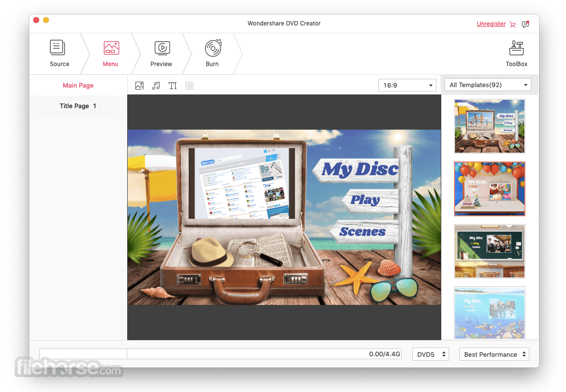Choose the beach suitcase template thumbnail
This screenshot has width=566, height=392.
point(490,126)
